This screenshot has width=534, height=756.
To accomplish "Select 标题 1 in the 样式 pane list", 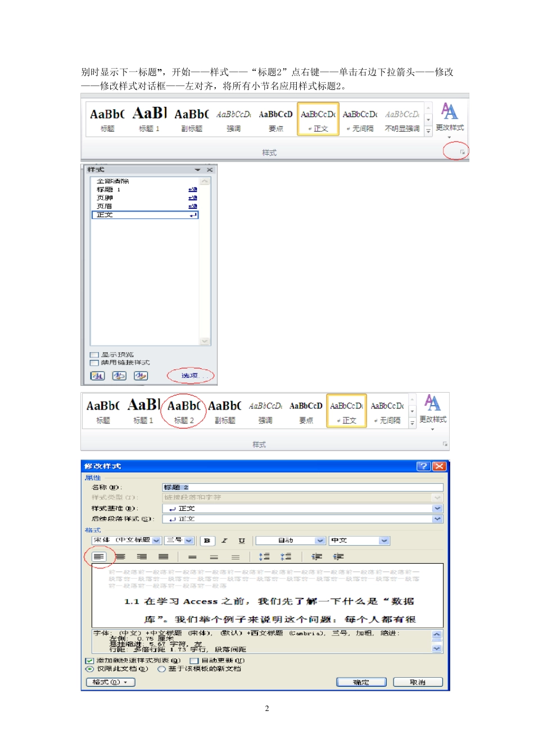I will (145, 190).
